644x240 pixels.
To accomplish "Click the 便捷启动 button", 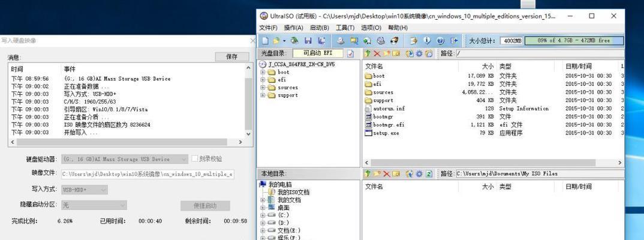I will pos(205,205).
